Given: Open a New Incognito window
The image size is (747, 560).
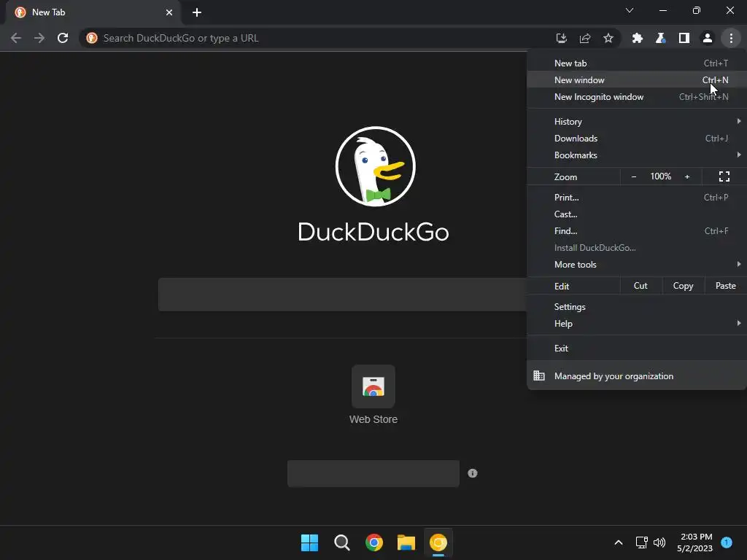Looking at the screenshot, I should (x=636, y=97).
